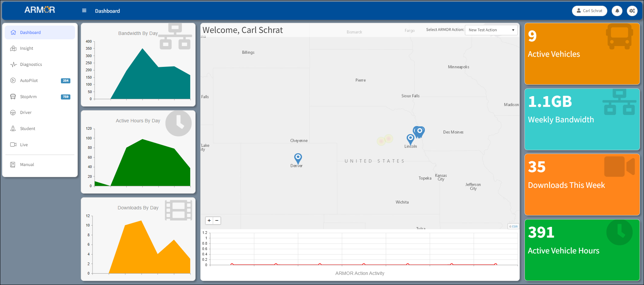Open the settings gears icon
The height and width of the screenshot is (285, 644).
pyautogui.click(x=632, y=11)
